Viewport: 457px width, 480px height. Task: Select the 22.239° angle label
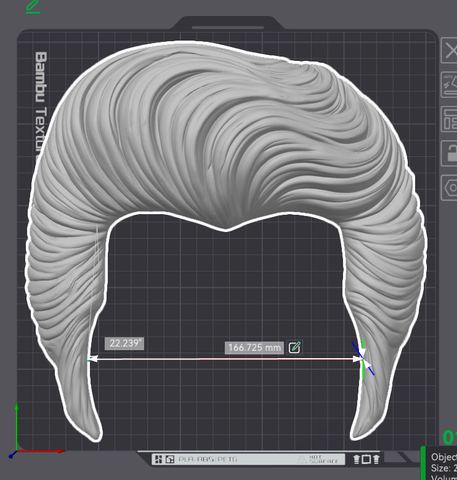[124, 343]
